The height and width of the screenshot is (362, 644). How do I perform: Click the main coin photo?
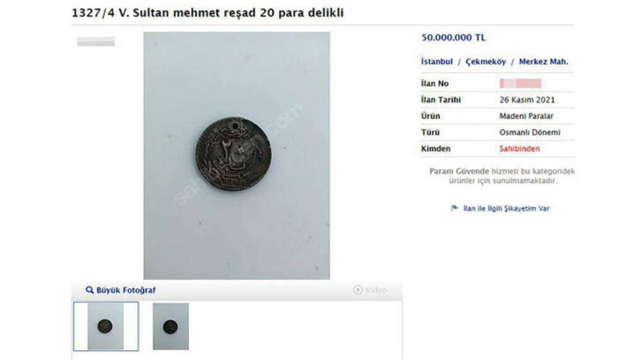click(236, 155)
